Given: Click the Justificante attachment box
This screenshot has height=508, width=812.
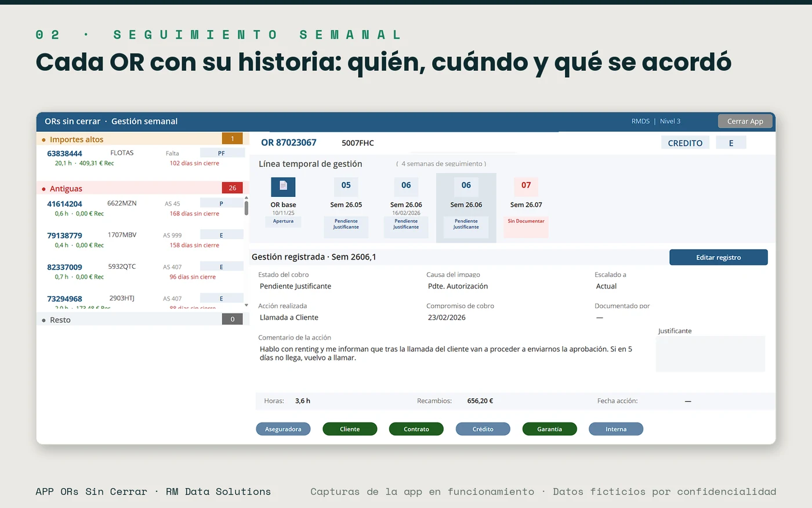Looking at the screenshot, I should point(710,354).
